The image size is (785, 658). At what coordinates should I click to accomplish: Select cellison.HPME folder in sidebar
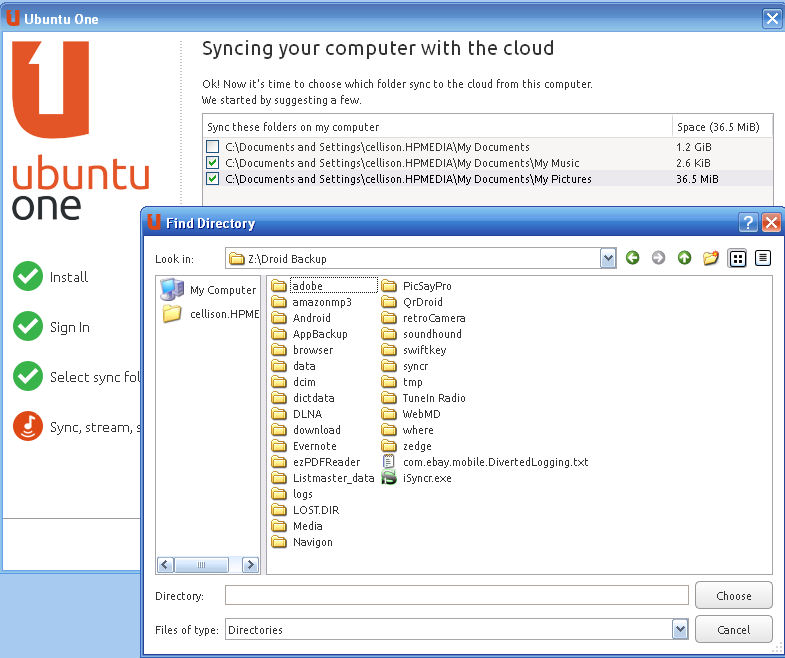[x=210, y=314]
